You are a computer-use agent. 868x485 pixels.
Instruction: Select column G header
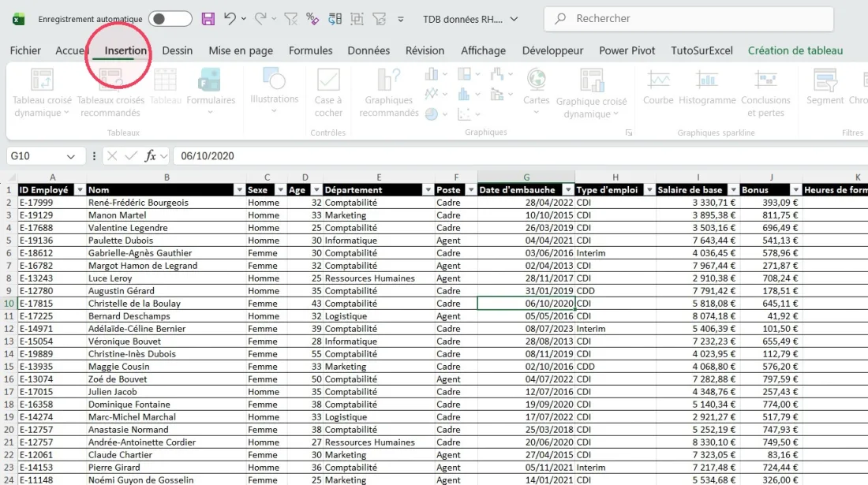tap(526, 177)
